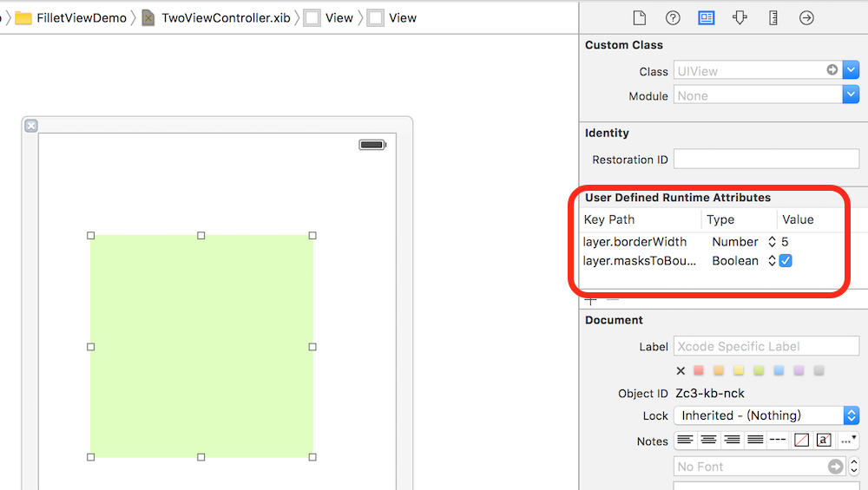Click the top-center handle of green view
The image size is (868, 490).
[x=201, y=236]
